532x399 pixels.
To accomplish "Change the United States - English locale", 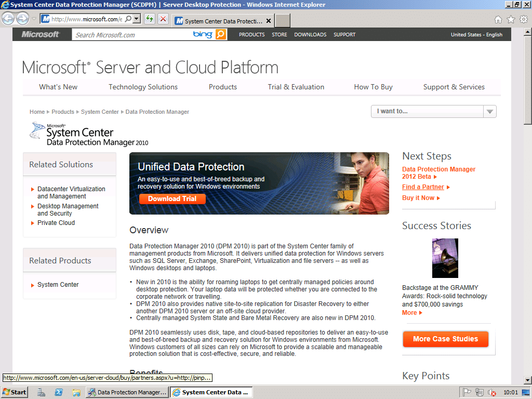I will pyautogui.click(x=476, y=35).
